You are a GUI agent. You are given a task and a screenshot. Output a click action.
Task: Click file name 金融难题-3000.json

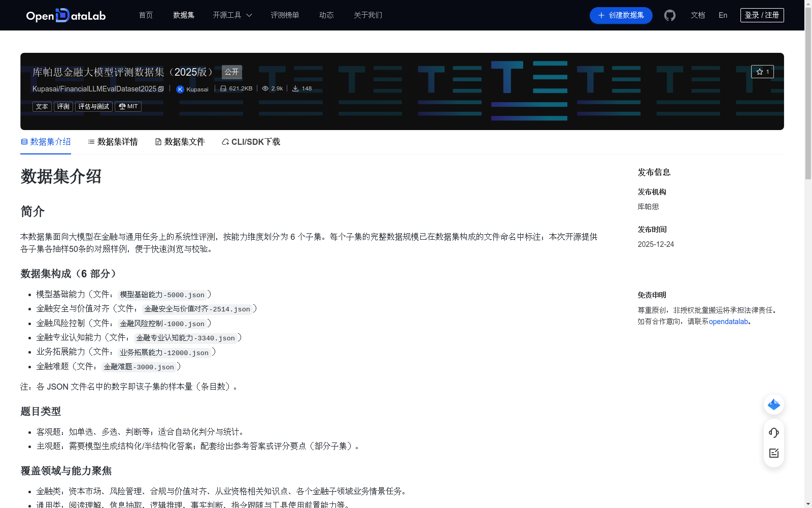139,367
